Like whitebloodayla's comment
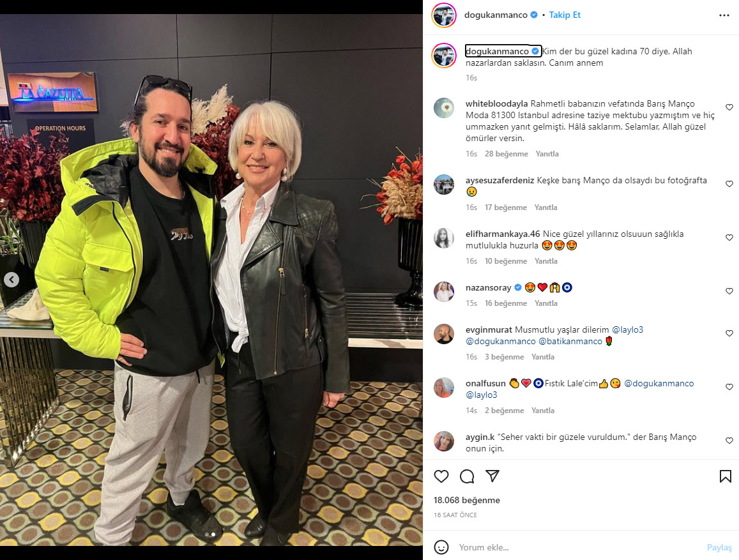Image resolution: width=739 pixels, height=560 pixels. (x=729, y=107)
